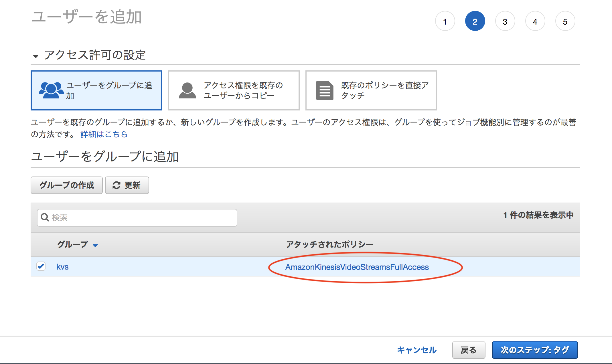Click 次のステップ: タグ button

534,350
